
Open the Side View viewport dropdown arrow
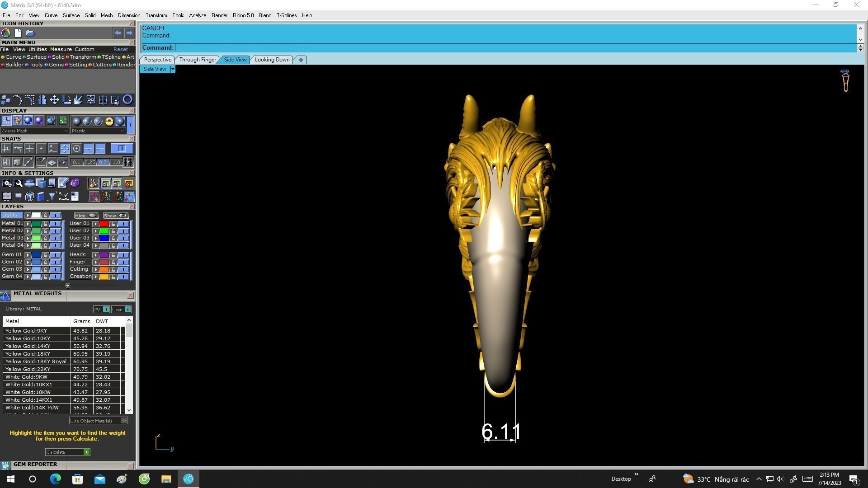point(172,69)
